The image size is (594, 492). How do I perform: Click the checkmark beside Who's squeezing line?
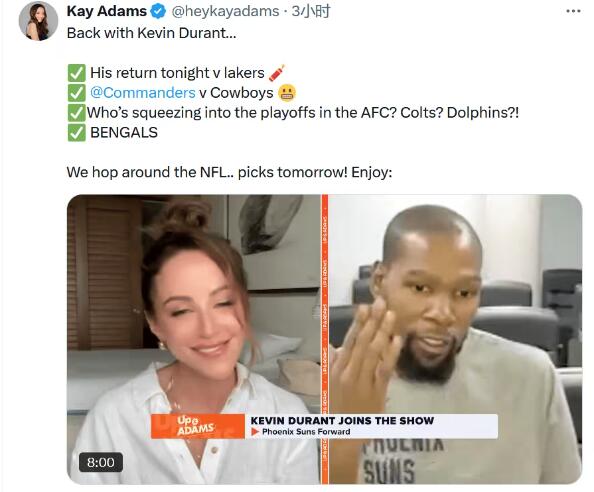click(x=77, y=112)
